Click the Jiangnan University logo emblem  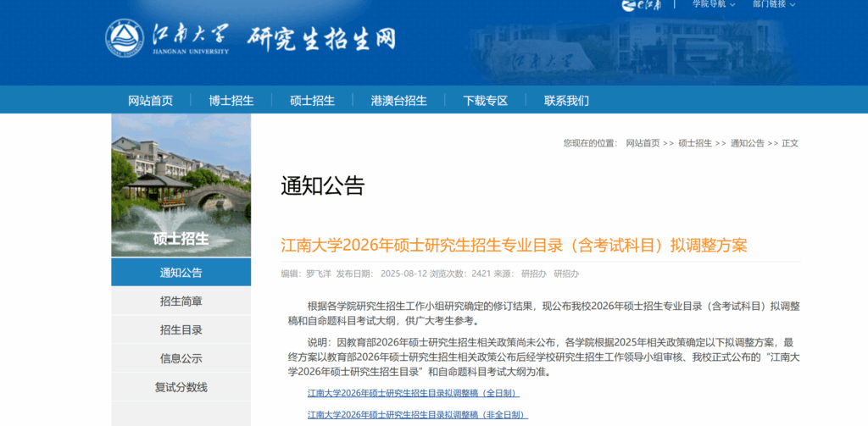click(x=125, y=38)
